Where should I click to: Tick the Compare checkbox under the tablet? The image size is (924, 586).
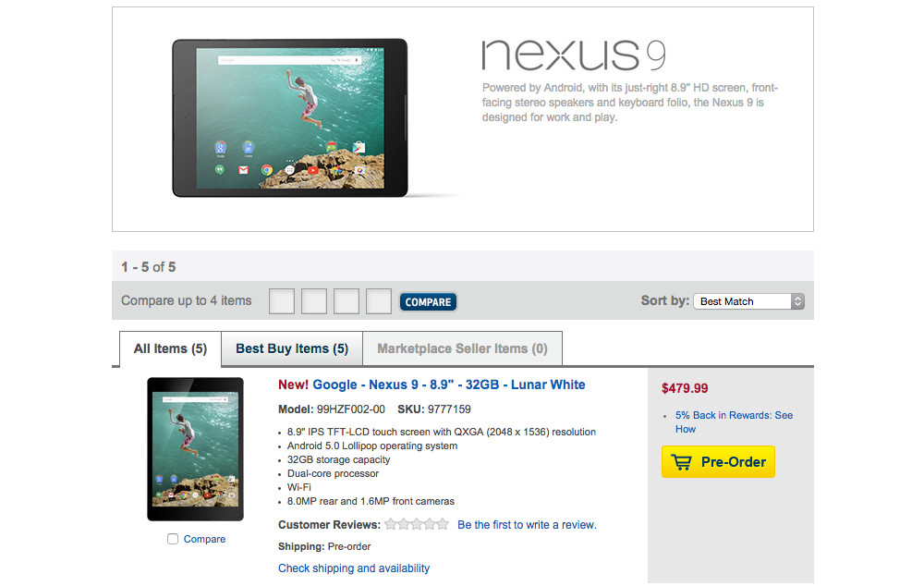[173, 539]
